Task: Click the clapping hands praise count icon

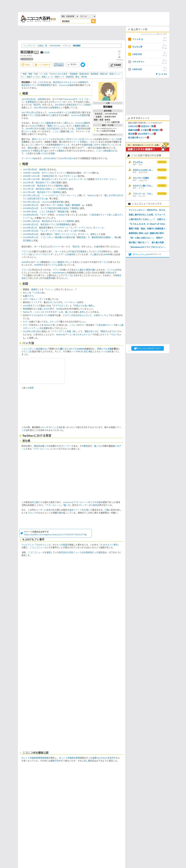Action: [x=119, y=52]
